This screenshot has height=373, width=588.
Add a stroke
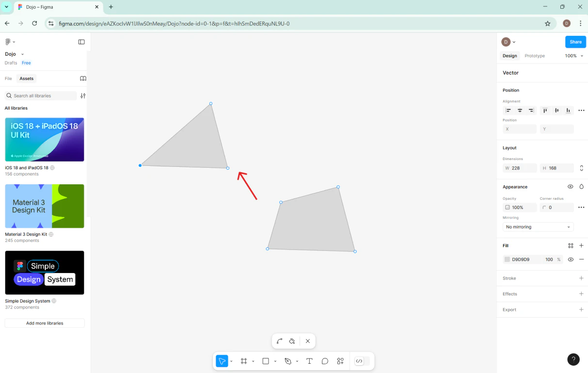click(581, 278)
